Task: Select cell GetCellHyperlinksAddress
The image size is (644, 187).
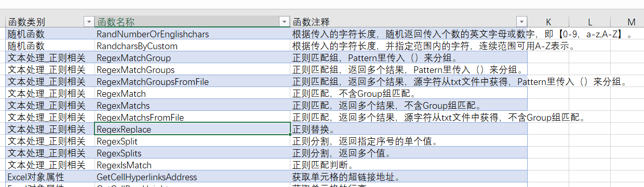Action: click(x=192, y=177)
